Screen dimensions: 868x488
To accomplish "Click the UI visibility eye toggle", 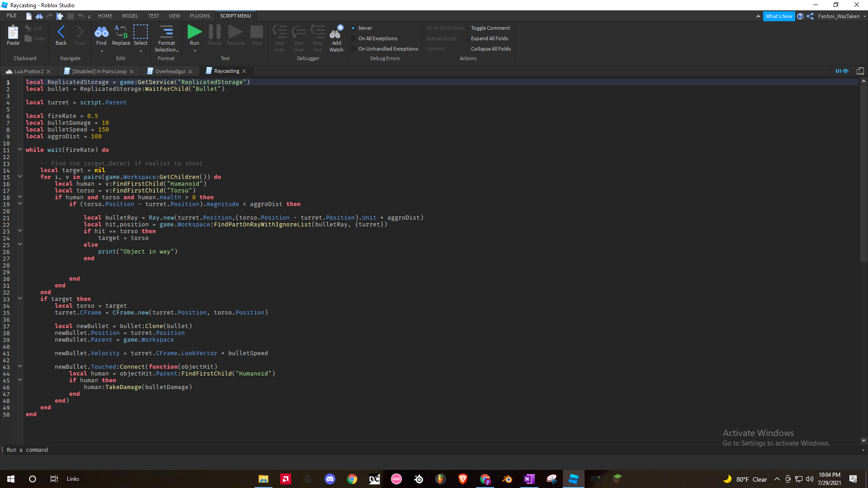I will click(842, 71).
